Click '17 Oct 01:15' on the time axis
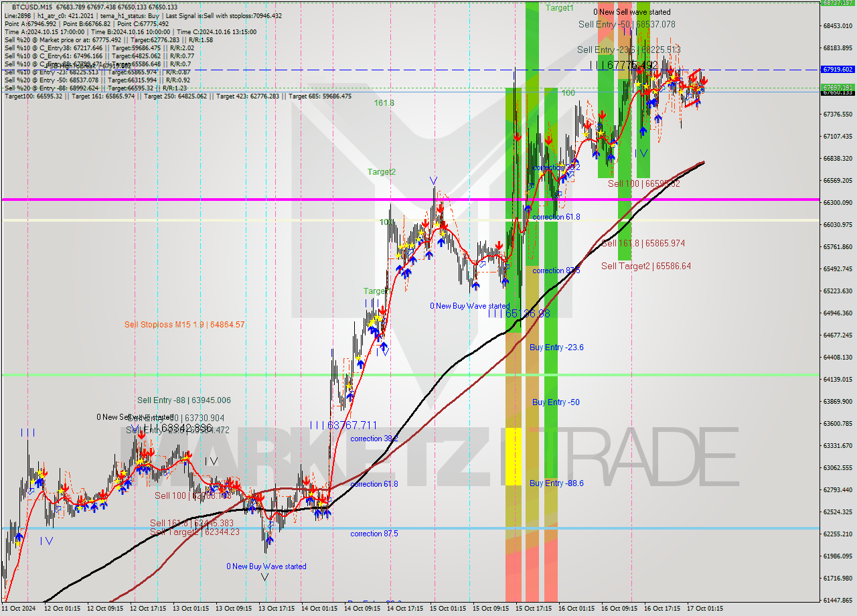Screen dimensions: 857x616 click(x=704, y=609)
